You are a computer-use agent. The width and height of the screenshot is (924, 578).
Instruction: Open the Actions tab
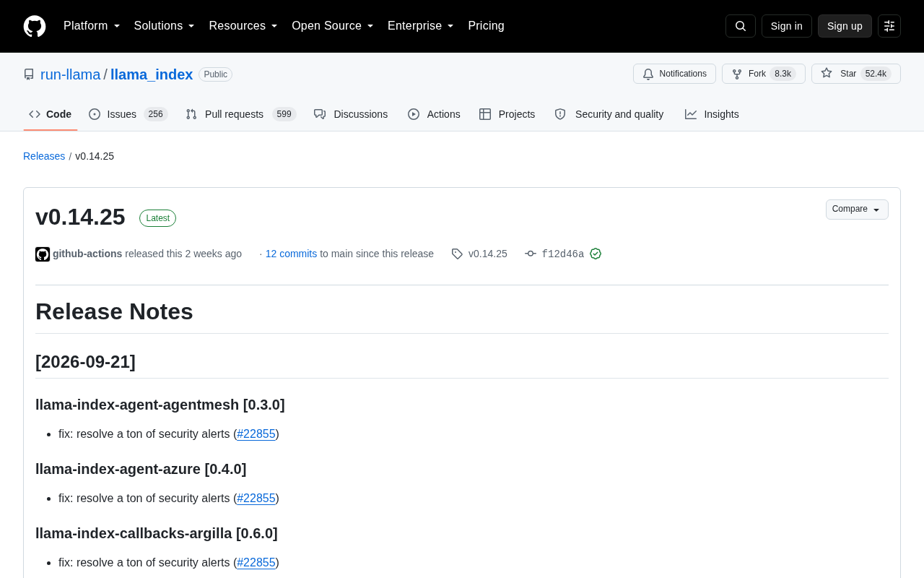click(x=434, y=114)
